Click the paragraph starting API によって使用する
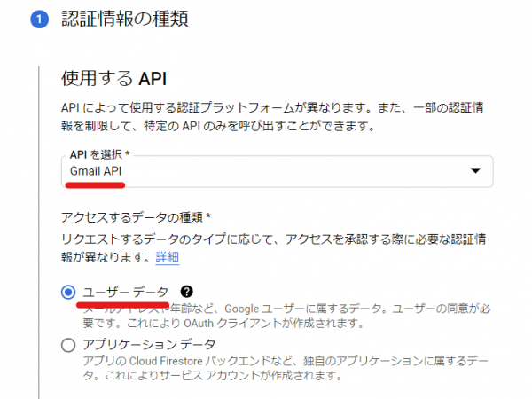The width and height of the screenshot is (532, 399). point(272,117)
